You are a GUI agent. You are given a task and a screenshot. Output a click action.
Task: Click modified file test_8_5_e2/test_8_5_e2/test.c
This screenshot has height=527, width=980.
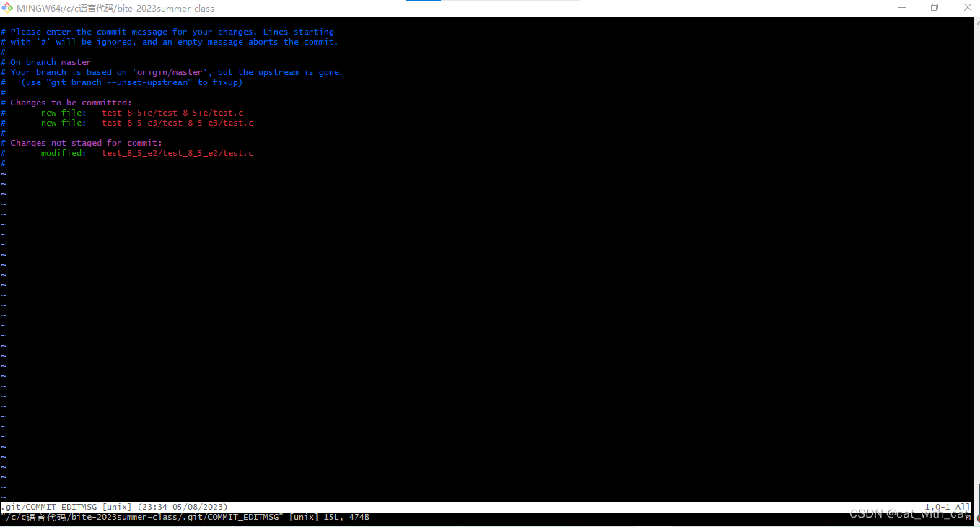(178, 153)
